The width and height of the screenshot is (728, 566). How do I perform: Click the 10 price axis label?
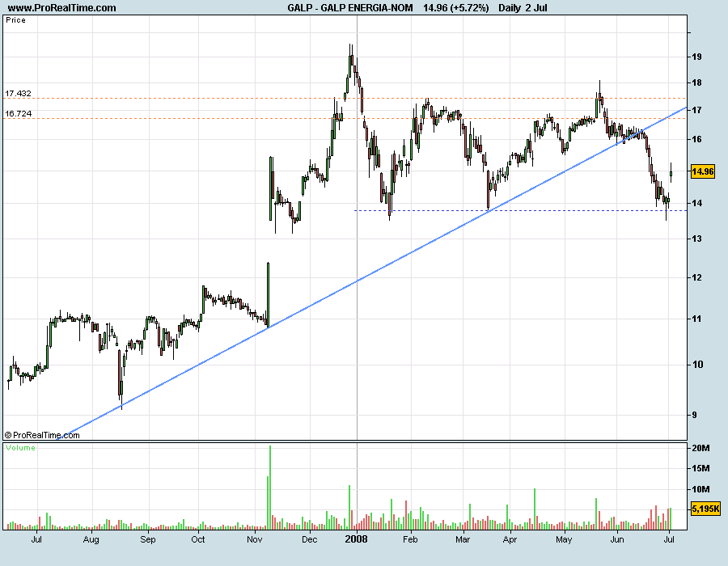coord(696,365)
